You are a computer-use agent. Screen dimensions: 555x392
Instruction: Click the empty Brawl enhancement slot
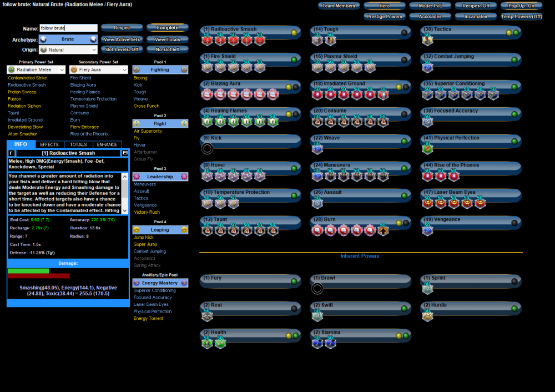[317, 289]
